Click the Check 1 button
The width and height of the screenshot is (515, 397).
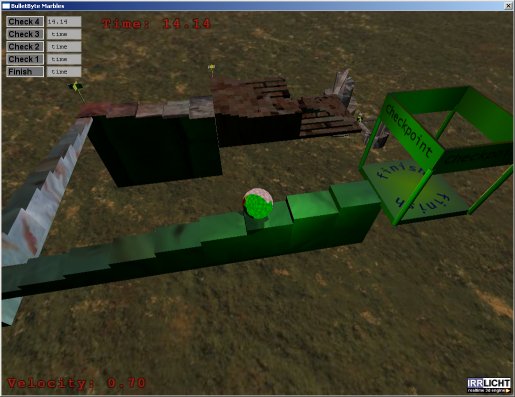(x=25, y=59)
